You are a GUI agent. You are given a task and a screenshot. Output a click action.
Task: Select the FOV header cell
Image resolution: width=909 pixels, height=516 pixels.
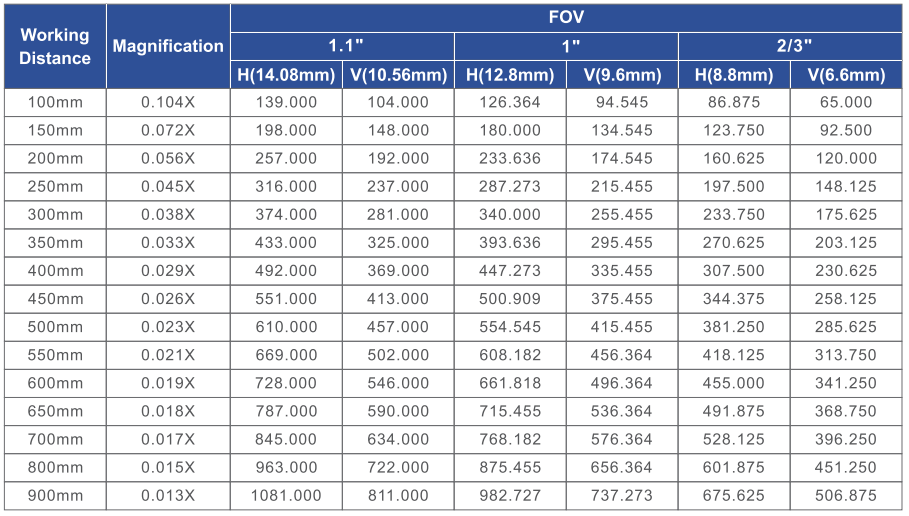pos(566,18)
